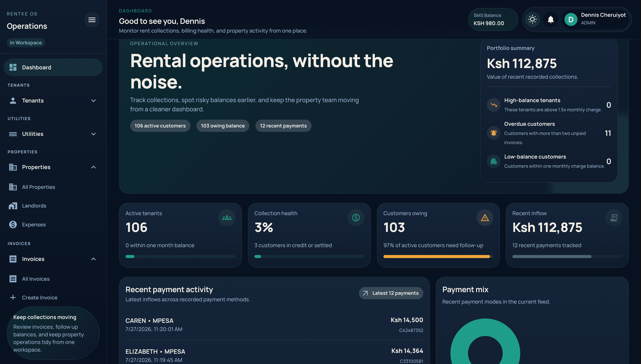
Task: Open Dennis Cheruiyot profile menu
Action: click(595, 19)
